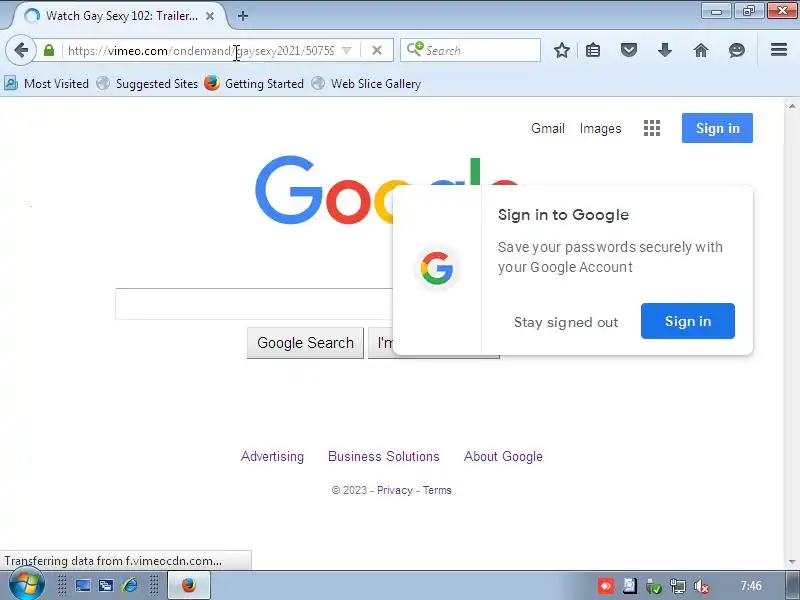This screenshot has height=600, width=800.
Task: Click the network tray icon
Action: (678, 586)
